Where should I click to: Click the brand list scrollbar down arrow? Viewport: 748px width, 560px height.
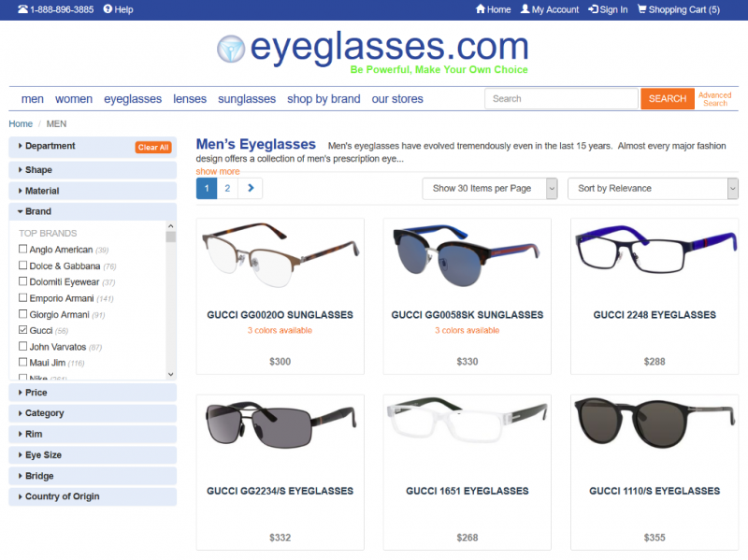pos(171,375)
